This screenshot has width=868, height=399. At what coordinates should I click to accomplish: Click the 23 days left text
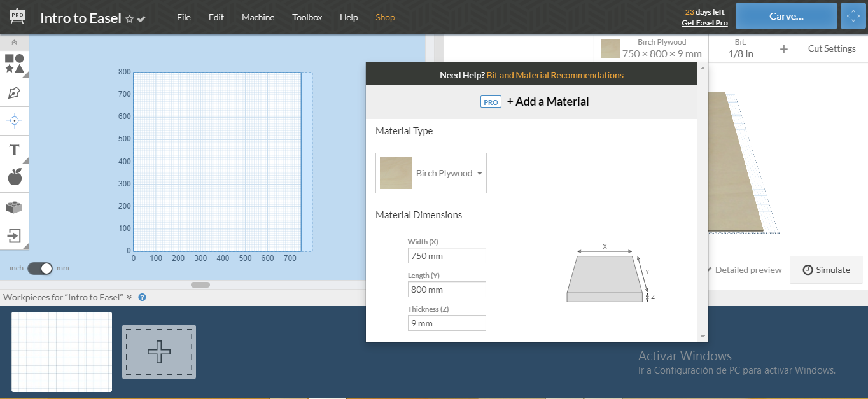click(x=704, y=11)
